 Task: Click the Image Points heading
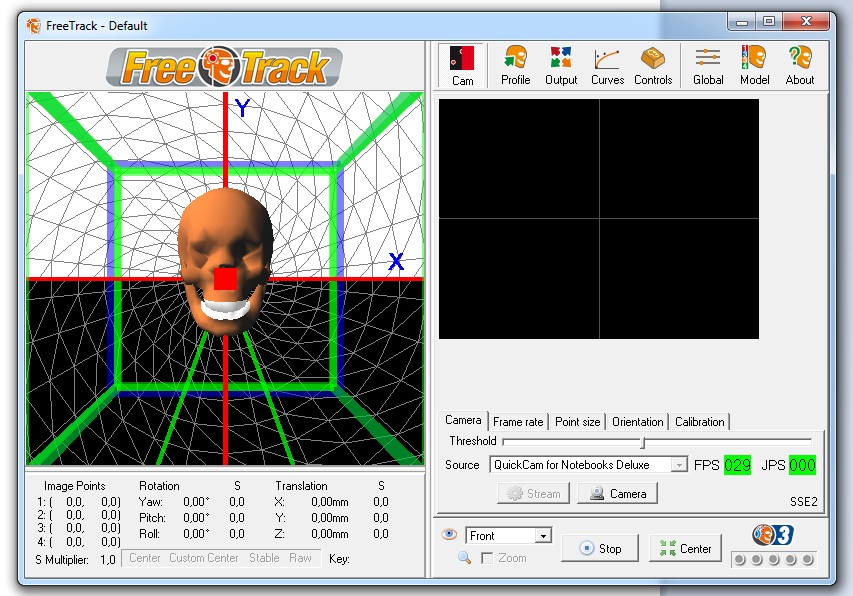(x=75, y=486)
